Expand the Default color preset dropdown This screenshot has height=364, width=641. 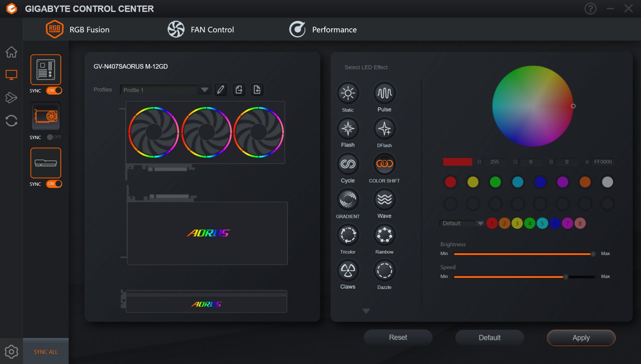462,223
